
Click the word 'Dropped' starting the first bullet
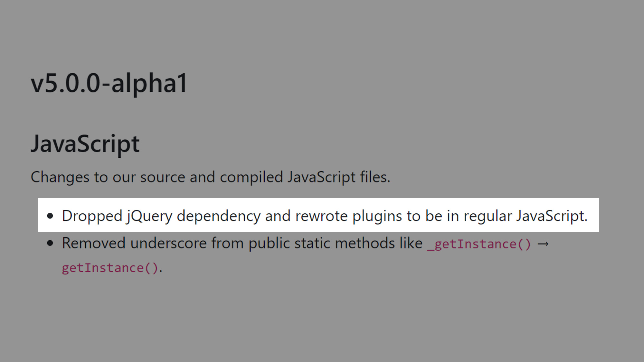coord(92,216)
